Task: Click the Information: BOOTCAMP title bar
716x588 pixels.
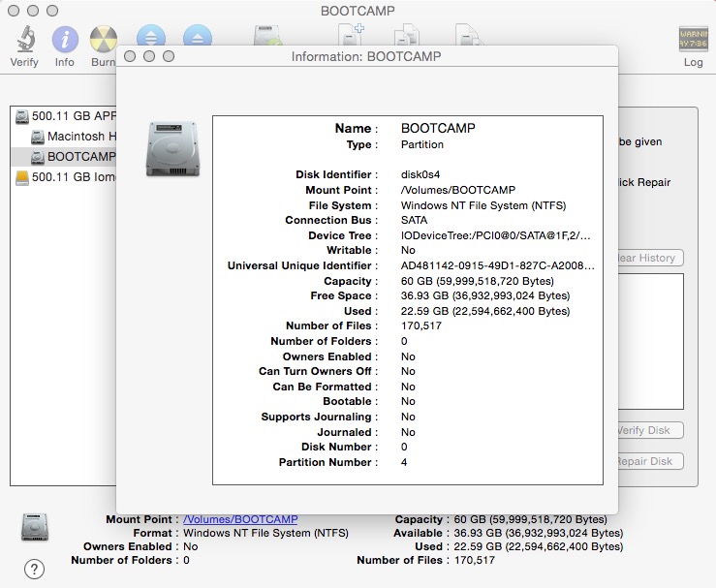Action: tap(366, 56)
